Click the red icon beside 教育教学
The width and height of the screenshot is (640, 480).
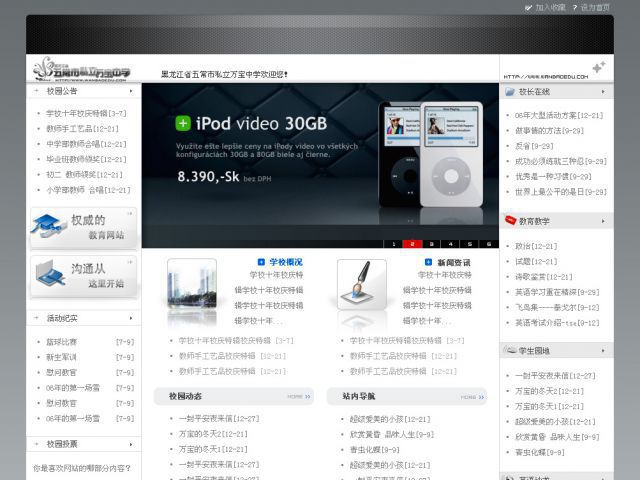(510, 220)
